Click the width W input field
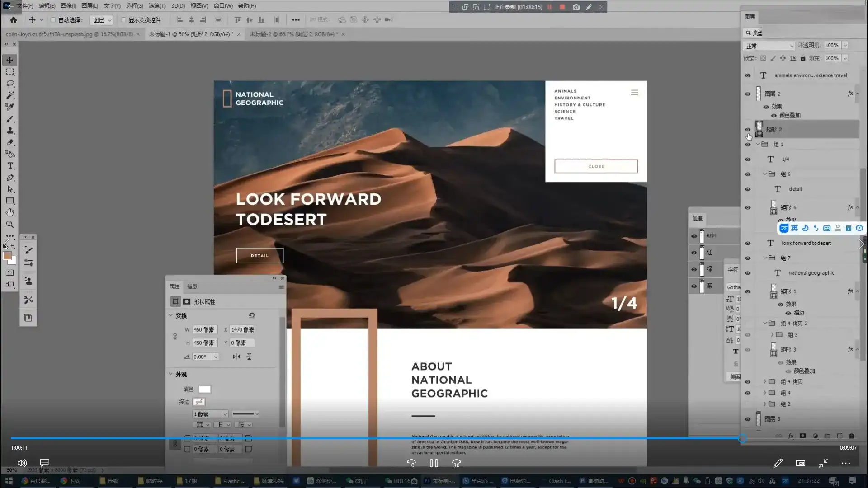868x488 pixels. (x=204, y=330)
